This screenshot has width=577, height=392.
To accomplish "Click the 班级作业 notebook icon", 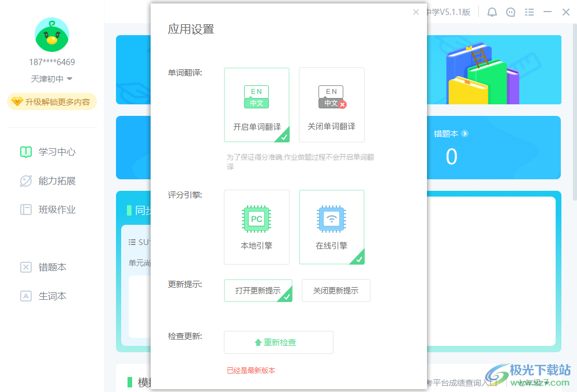I will [26, 209].
